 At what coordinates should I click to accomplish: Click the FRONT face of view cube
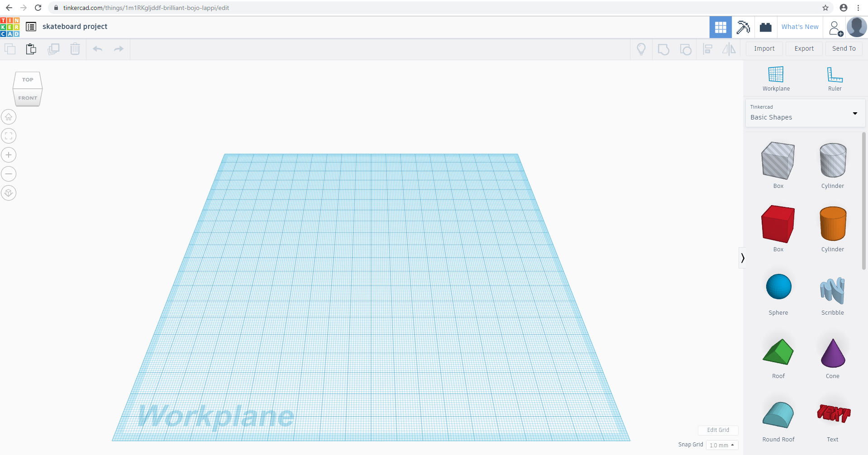pyautogui.click(x=28, y=98)
